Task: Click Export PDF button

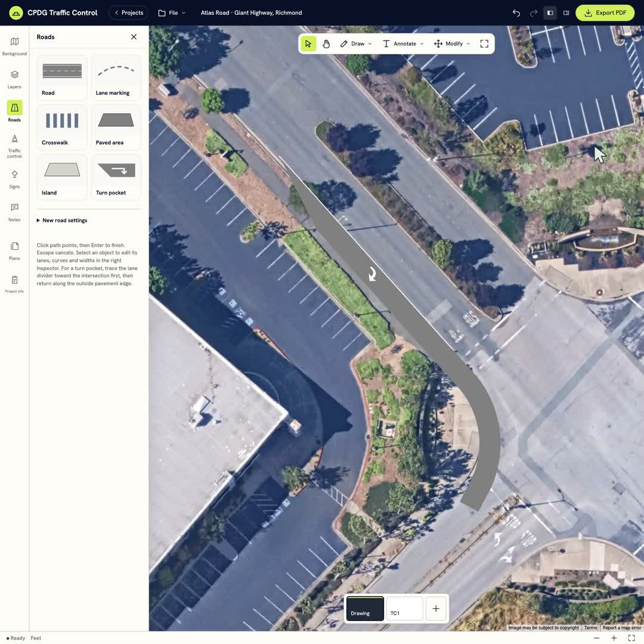Action: (x=605, y=13)
